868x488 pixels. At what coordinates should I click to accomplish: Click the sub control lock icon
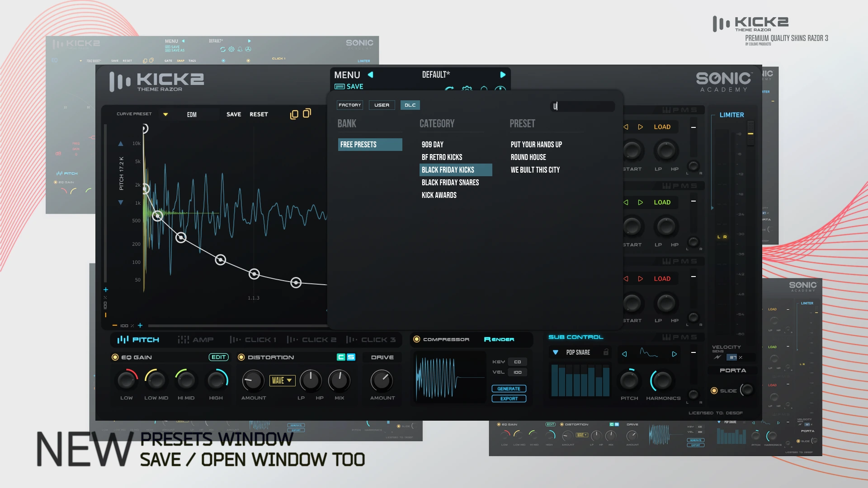click(x=606, y=352)
